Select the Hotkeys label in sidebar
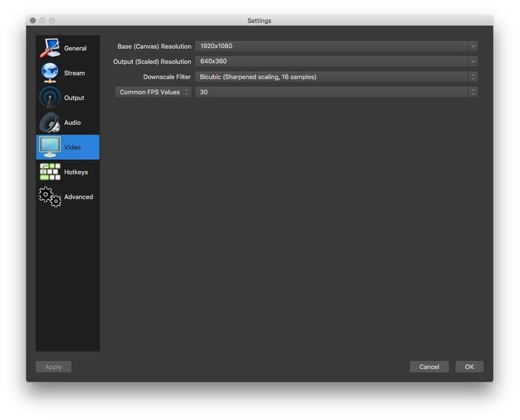520x420 pixels. (x=76, y=172)
